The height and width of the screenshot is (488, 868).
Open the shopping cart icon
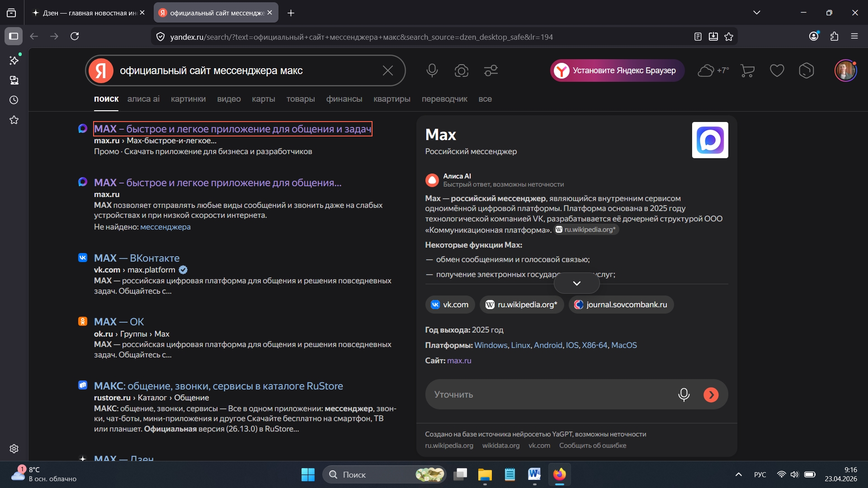point(748,70)
